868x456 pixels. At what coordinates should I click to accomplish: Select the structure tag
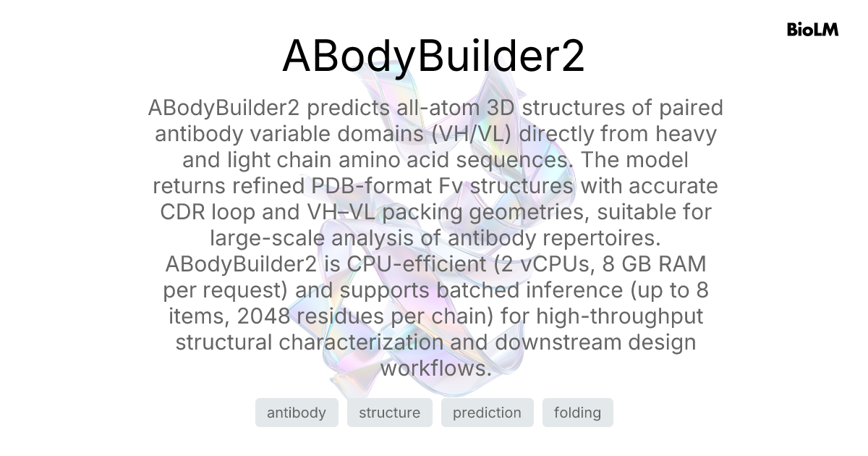click(389, 413)
